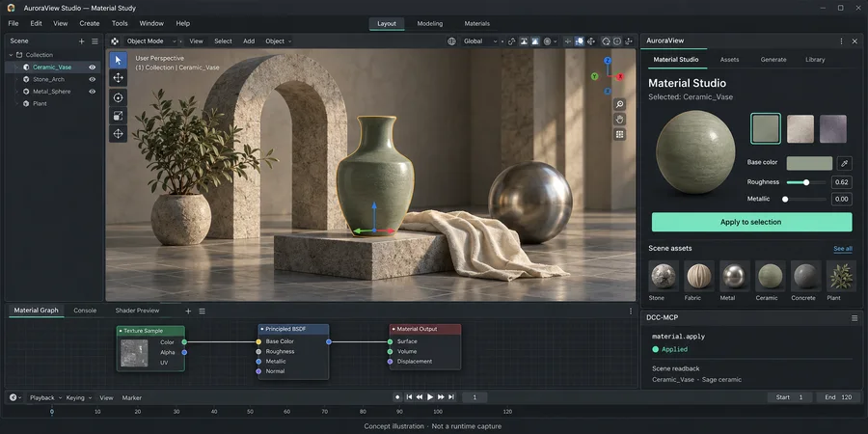Screen dimensions: 868x434
Task: Click the Add menu in viewport header
Action: (249, 41)
